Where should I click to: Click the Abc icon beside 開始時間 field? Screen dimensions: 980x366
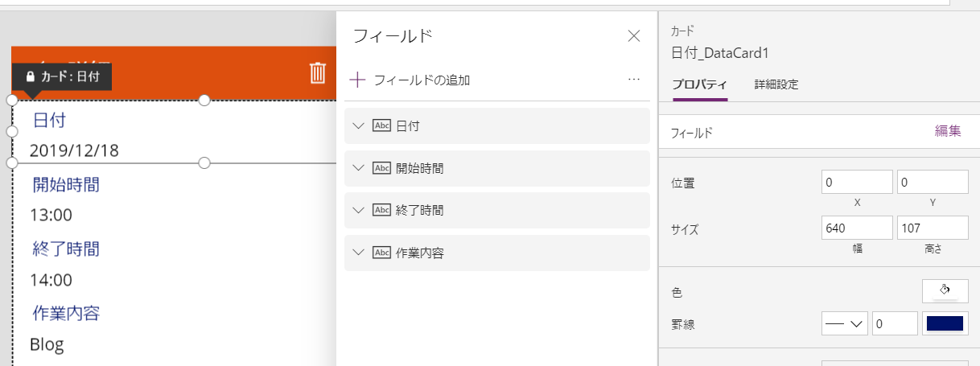381,168
